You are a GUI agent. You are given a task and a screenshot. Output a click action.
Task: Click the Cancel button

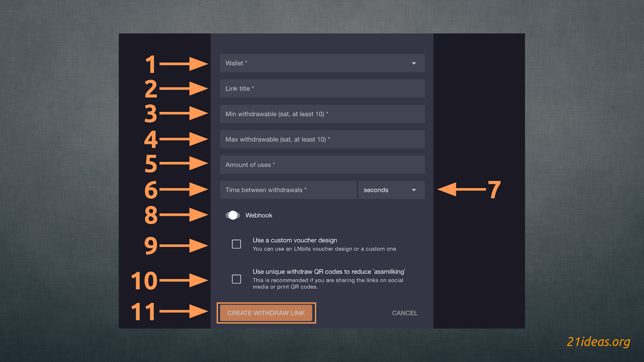(405, 313)
